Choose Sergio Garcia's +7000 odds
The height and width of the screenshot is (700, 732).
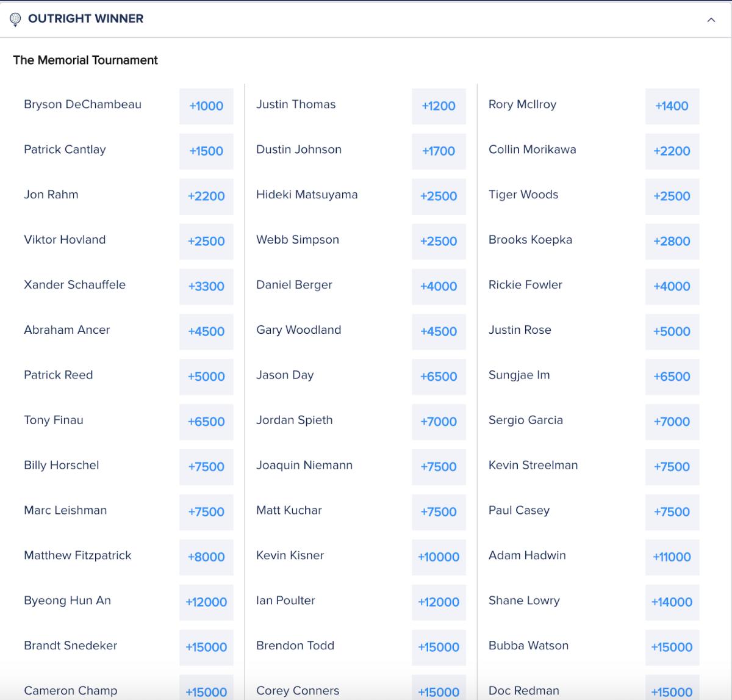click(x=672, y=422)
